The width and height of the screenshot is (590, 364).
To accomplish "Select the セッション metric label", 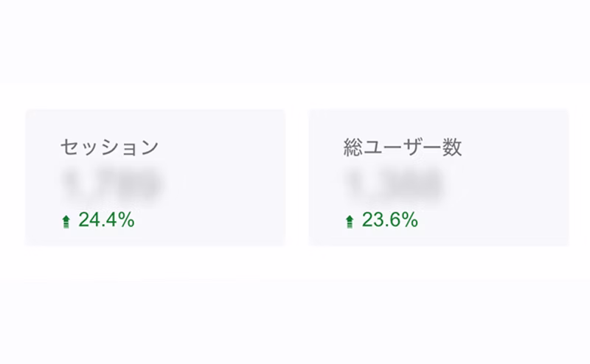I will pyautogui.click(x=109, y=147).
